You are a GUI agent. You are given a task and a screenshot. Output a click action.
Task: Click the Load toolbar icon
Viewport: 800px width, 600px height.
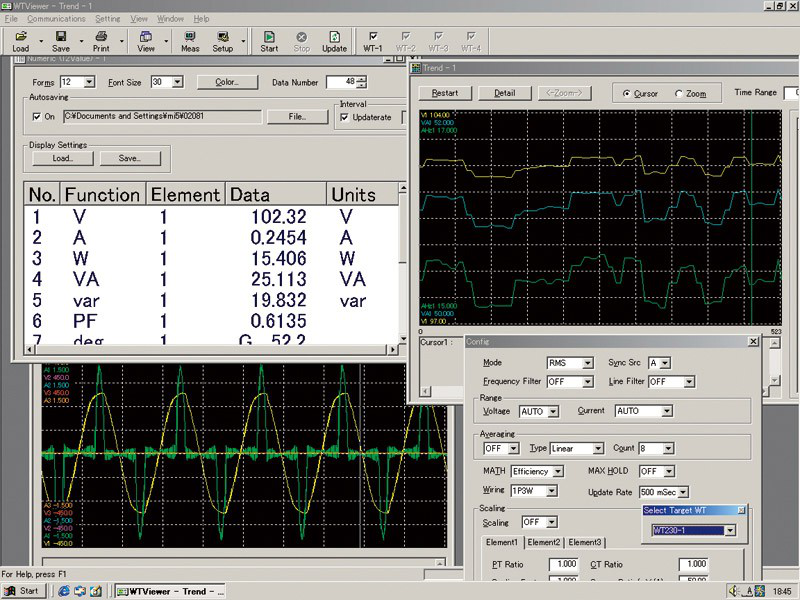coord(20,41)
